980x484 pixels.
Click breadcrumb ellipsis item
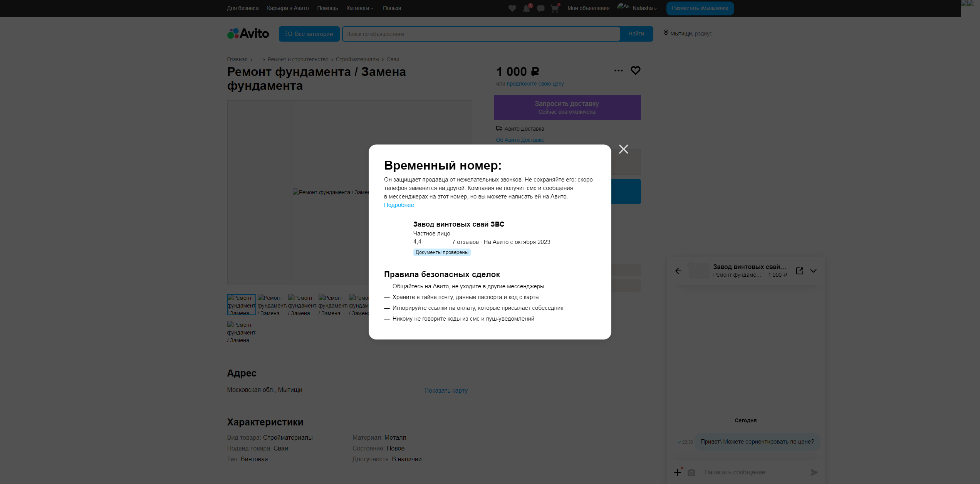pos(257,59)
